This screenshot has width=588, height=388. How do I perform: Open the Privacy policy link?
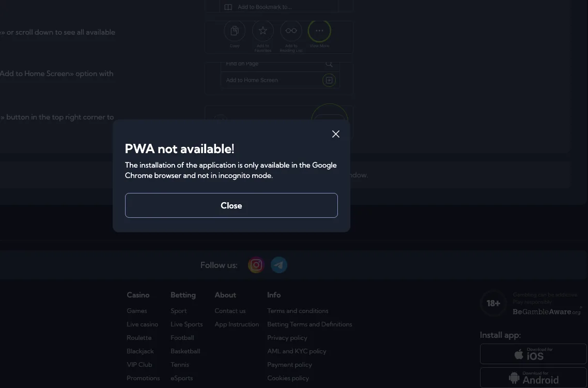[287, 338]
